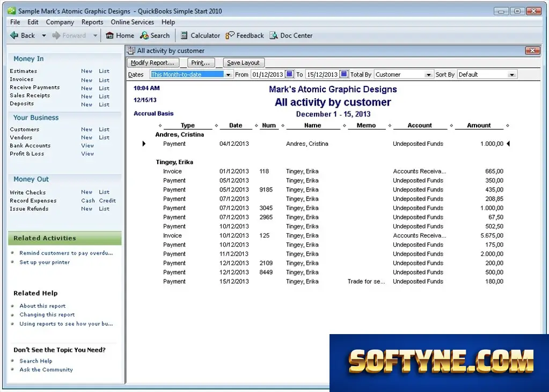The width and height of the screenshot is (549, 392).
Task: Click New link next to Invoices
Action: (87, 80)
